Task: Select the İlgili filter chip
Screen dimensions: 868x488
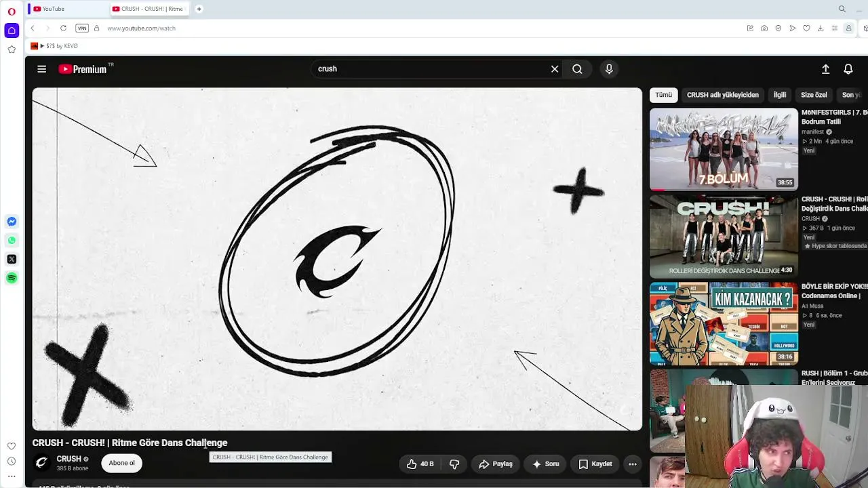Action: click(780, 95)
